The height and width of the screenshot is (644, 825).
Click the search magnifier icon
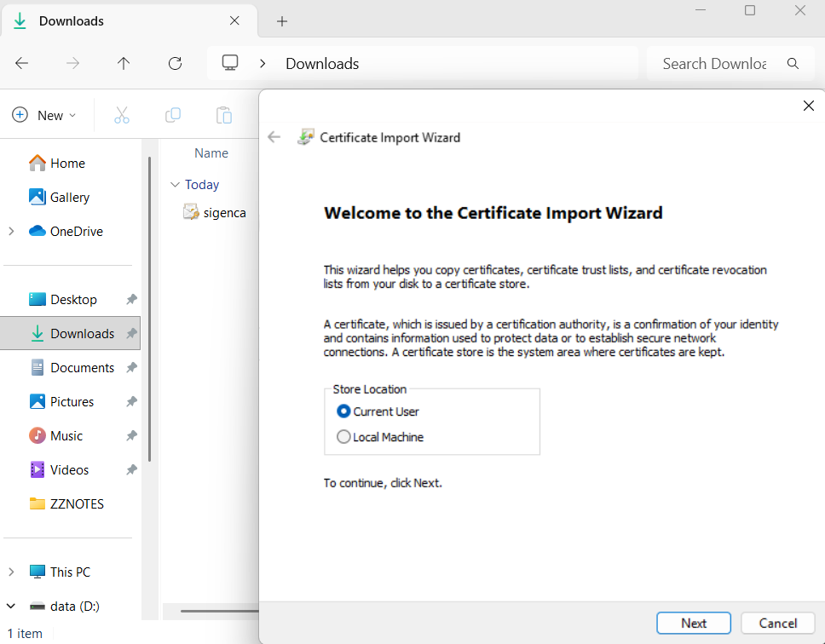click(x=793, y=63)
